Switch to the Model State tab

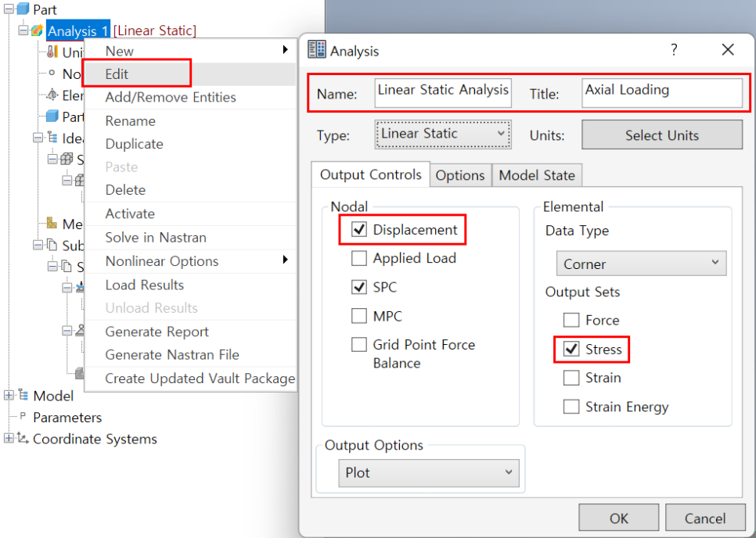click(536, 175)
